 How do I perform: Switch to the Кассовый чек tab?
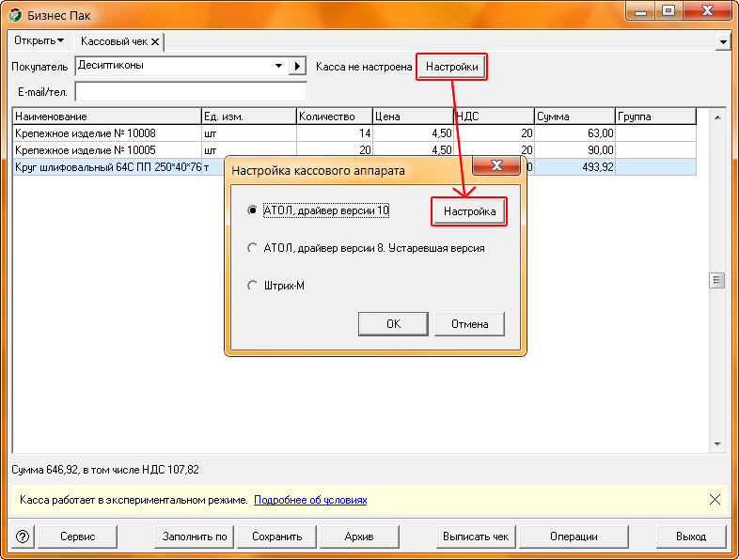tap(114, 41)
